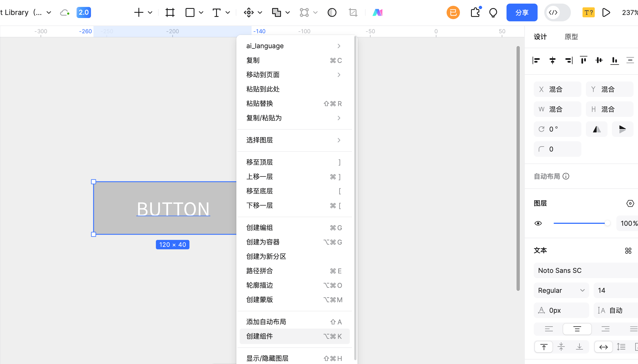
Task: Align selection vertical centers
Action: point(599,60)
